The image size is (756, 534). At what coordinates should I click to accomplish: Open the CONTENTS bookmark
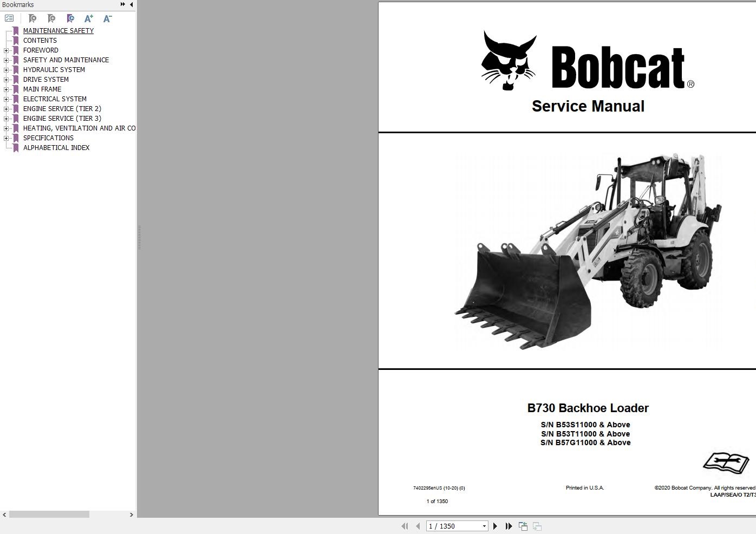[40, 41]
